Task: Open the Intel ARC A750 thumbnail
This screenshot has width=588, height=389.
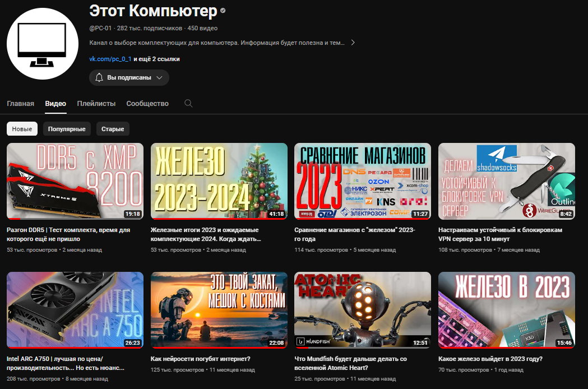Action: coord(75,310)
